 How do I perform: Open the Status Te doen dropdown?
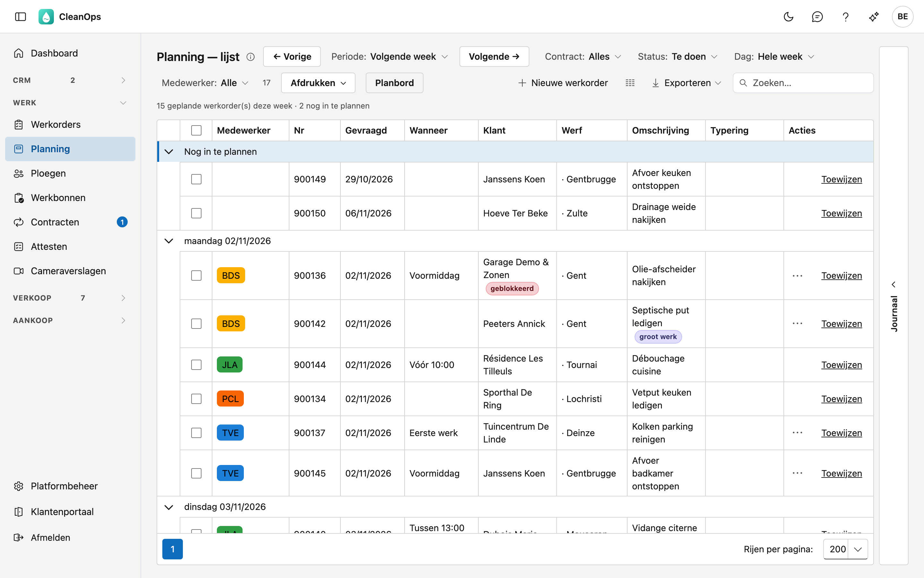point(678,57)
